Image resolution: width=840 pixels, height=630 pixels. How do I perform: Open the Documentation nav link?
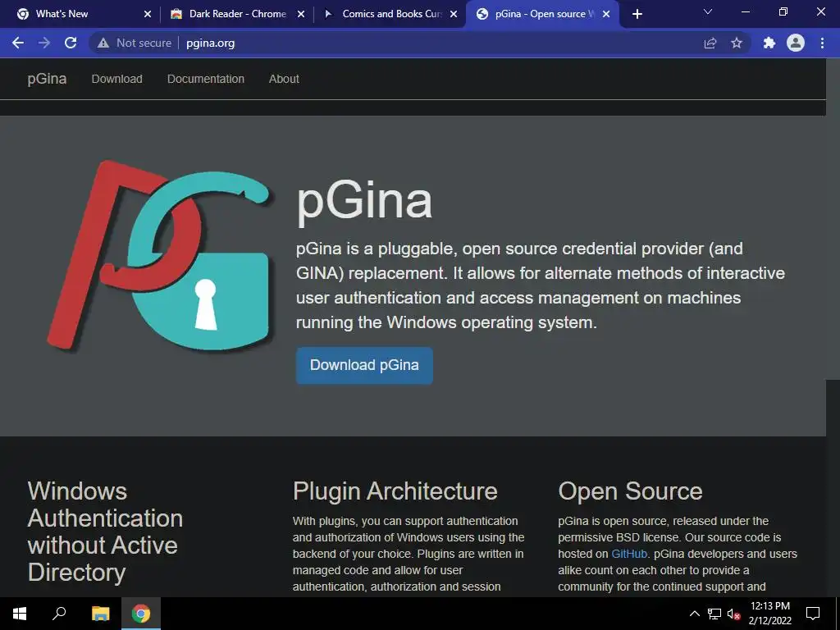[x=206, y=79]
